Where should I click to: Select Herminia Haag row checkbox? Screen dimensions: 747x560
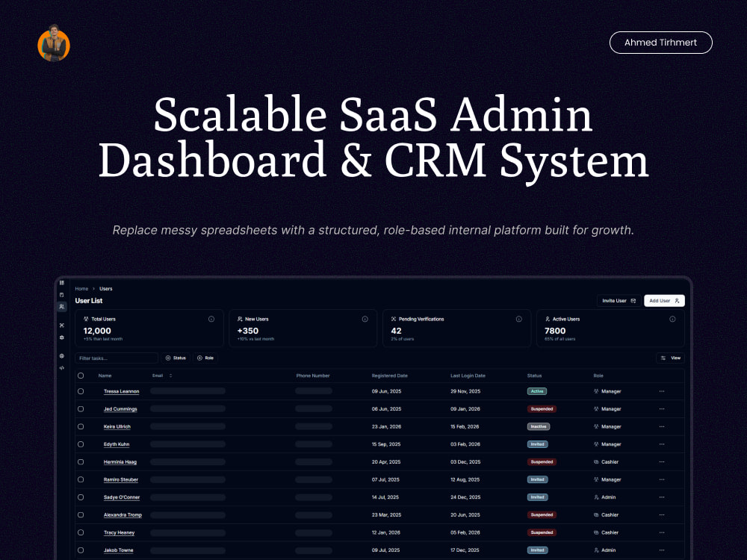81,462
